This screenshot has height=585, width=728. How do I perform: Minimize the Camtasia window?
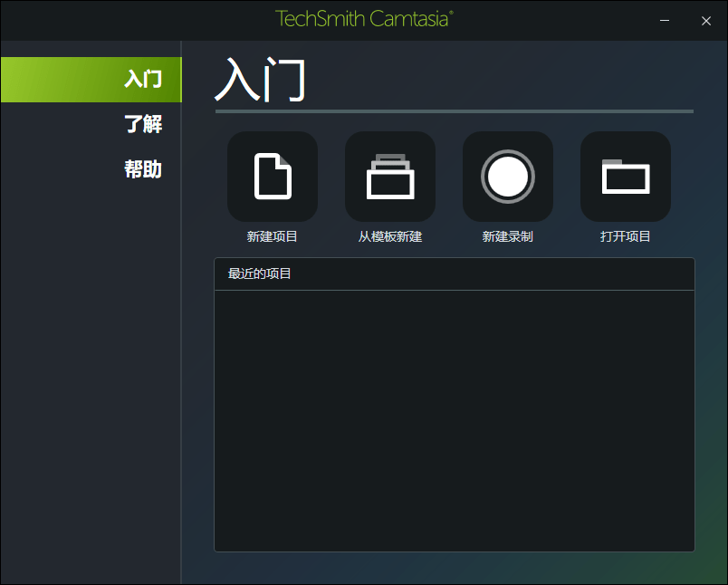coord(664,18)
